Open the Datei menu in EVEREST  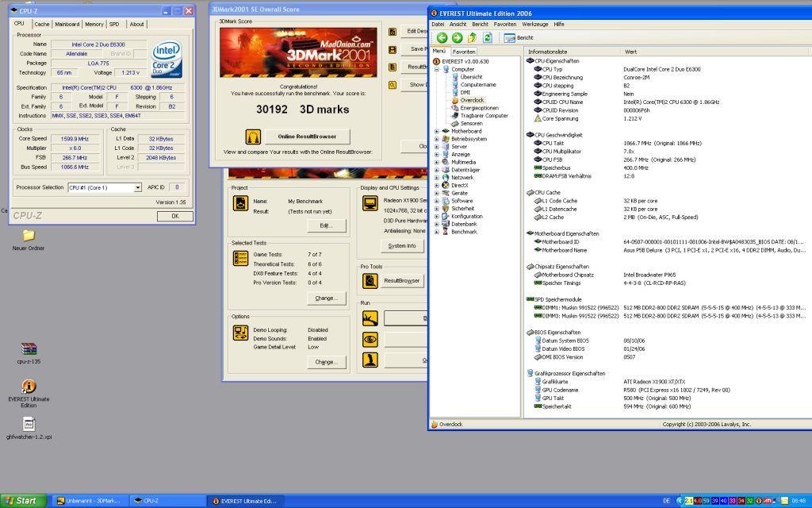click(x=438, y=25)
